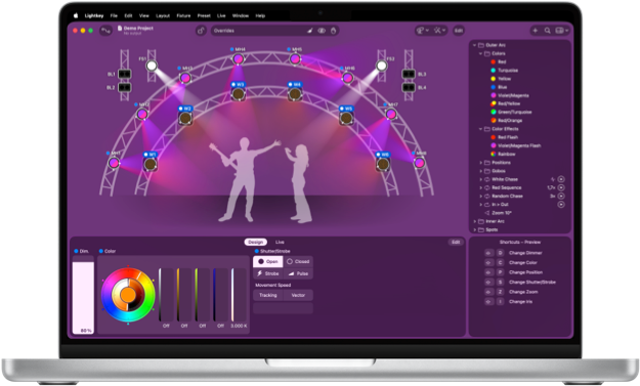Set shutter to Closed
The image size is (640, 386).
click(298, 262)
